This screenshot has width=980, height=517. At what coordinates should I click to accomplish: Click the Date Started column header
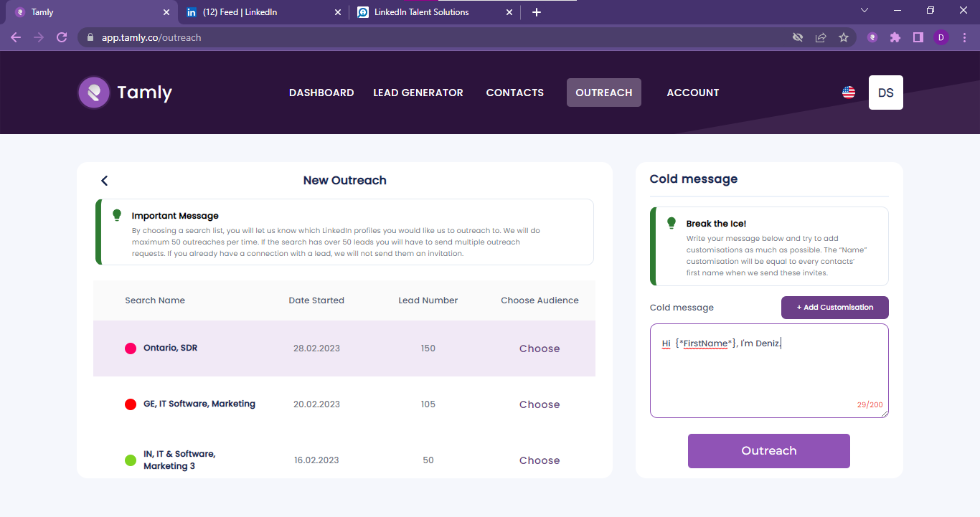coord(316,300)
